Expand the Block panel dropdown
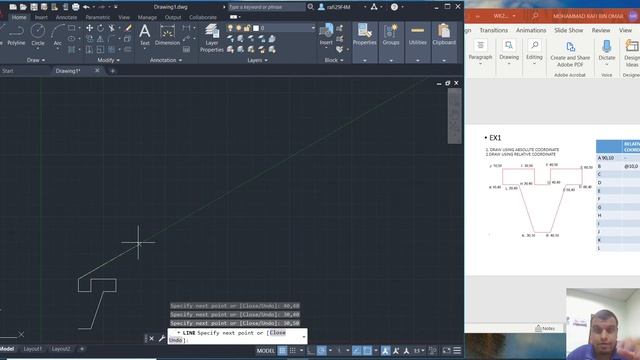This screenshot has width=640, height=360. tap(334, 60)
